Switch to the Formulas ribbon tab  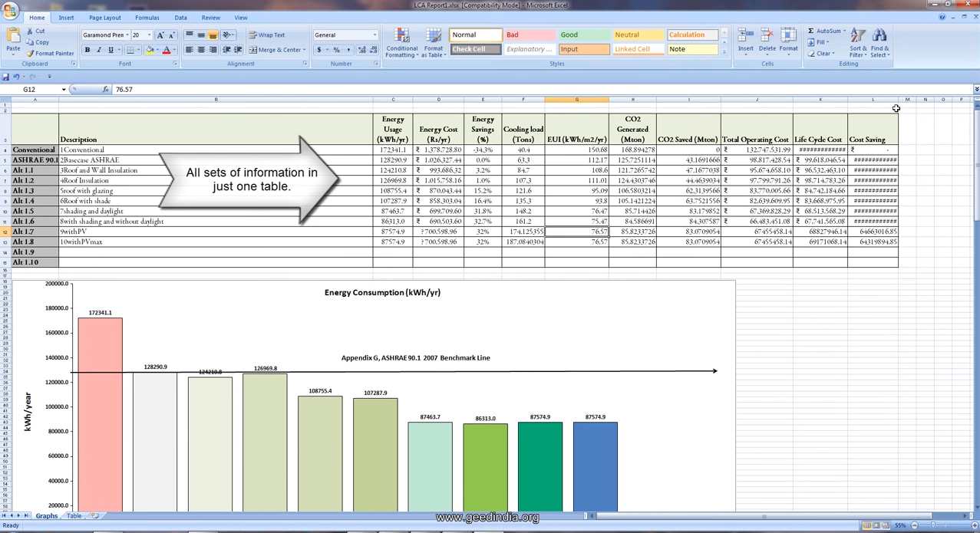coord(147,17)
